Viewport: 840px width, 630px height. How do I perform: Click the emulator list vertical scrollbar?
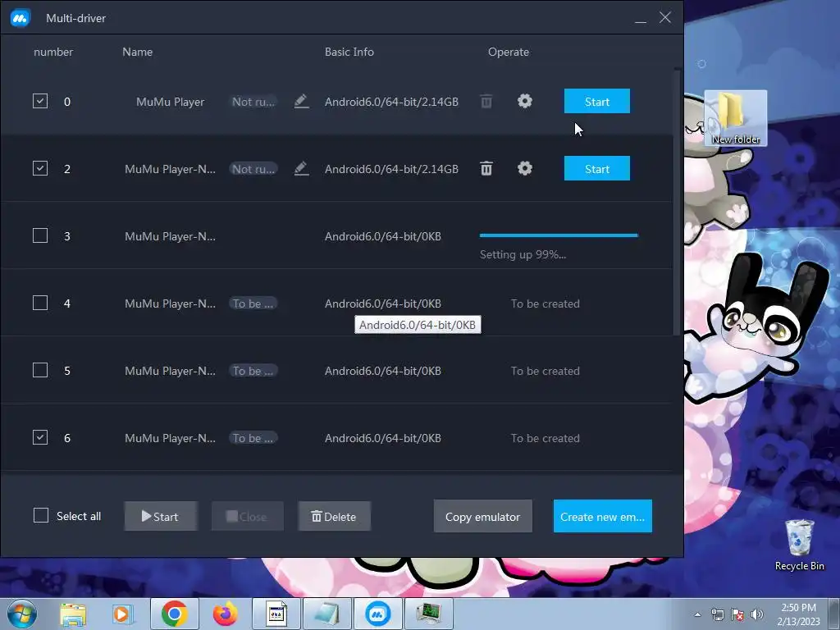pyautogui.click(x=677, y=203)
